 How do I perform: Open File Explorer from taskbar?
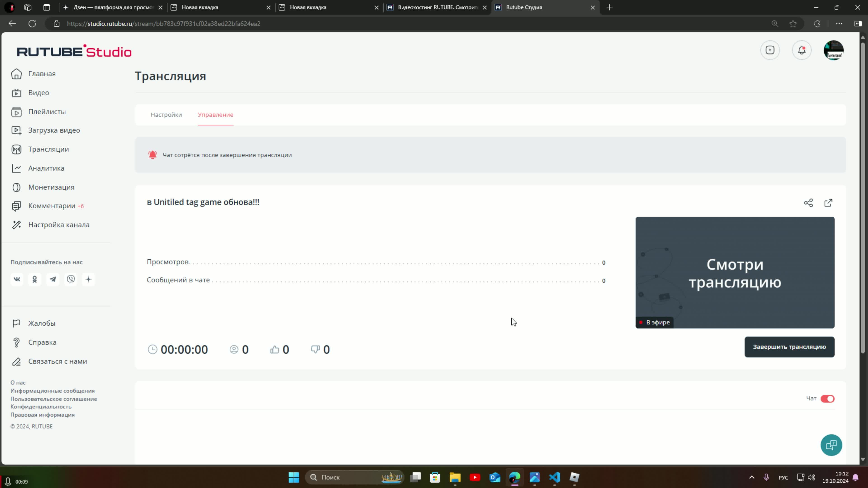click(455, 477)
